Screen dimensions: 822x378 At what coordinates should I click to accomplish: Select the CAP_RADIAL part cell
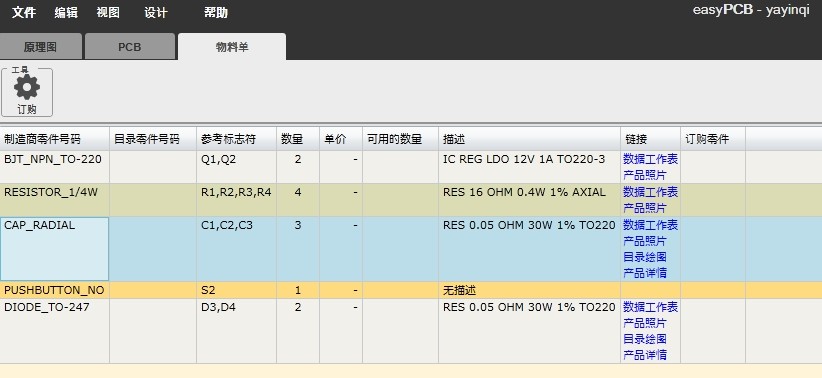[x=55, y=249]
